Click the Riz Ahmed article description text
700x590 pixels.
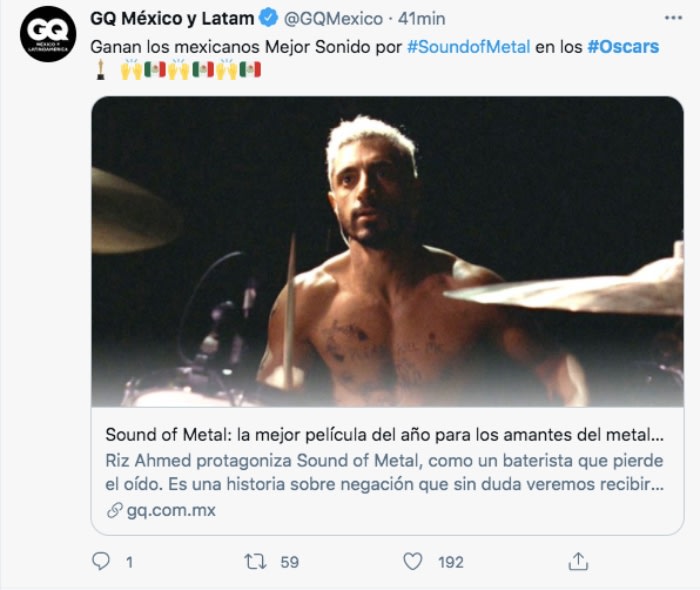pyautogui.click(x=385, y=472)
